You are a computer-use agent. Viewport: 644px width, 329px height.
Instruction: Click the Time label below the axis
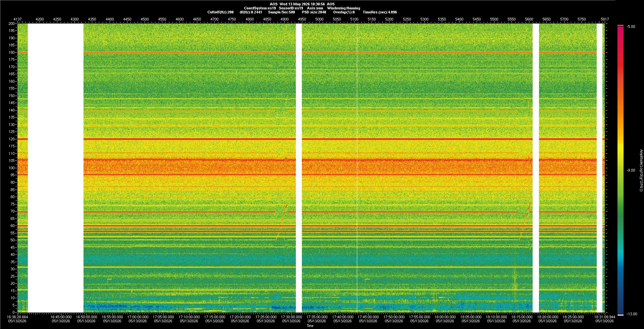[310, 326]
